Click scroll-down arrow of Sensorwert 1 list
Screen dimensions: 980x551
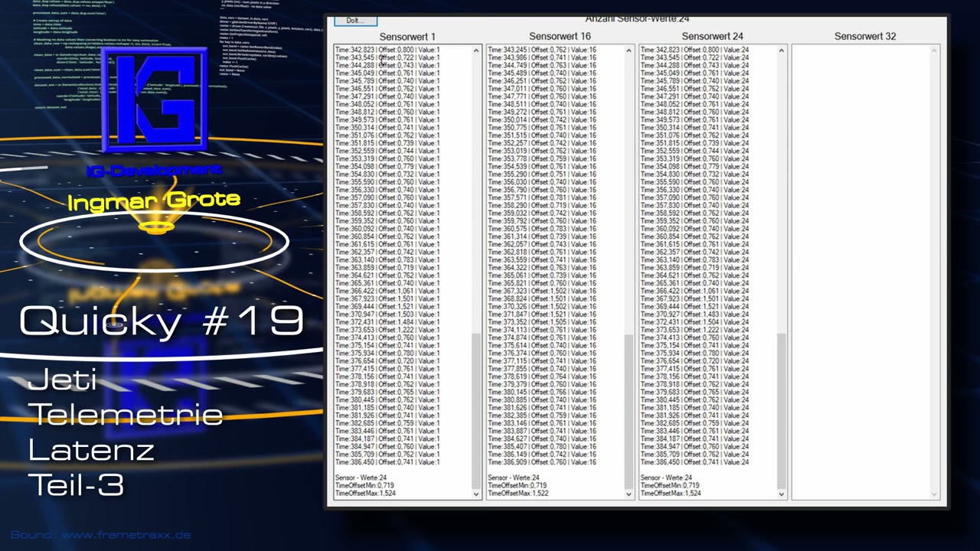point(475,494)
